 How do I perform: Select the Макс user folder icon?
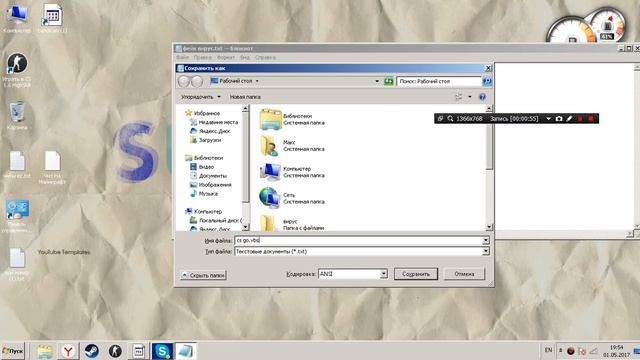point(269,146)
